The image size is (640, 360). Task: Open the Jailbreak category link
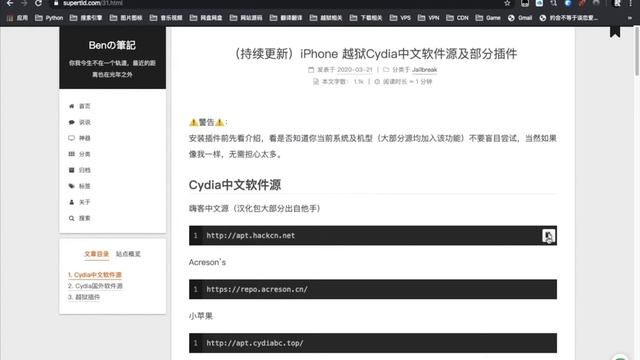(424, 70)
